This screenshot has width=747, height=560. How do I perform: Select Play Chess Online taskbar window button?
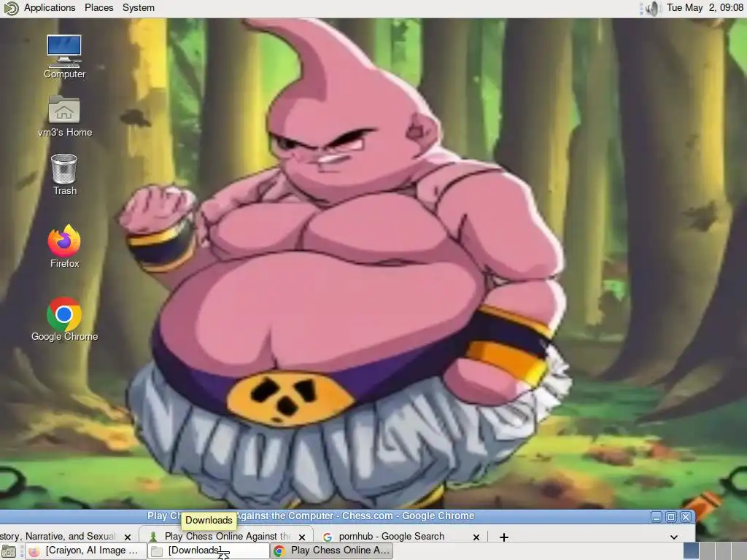click(332, 551)
